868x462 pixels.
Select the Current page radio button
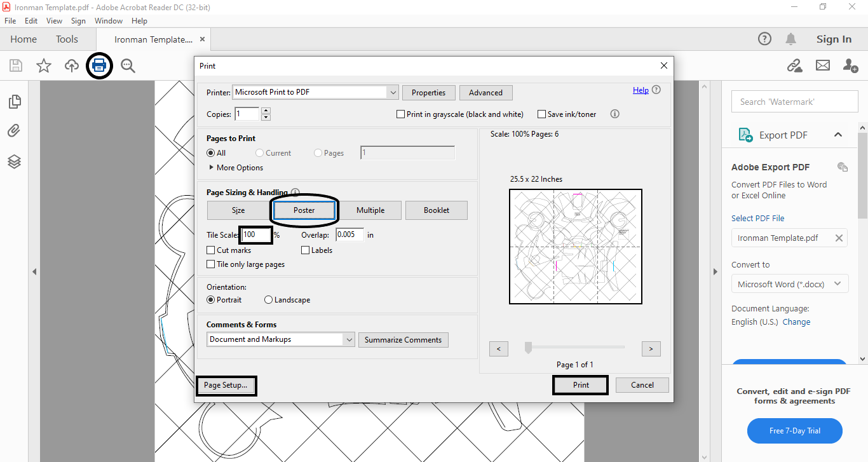point(259,153)
